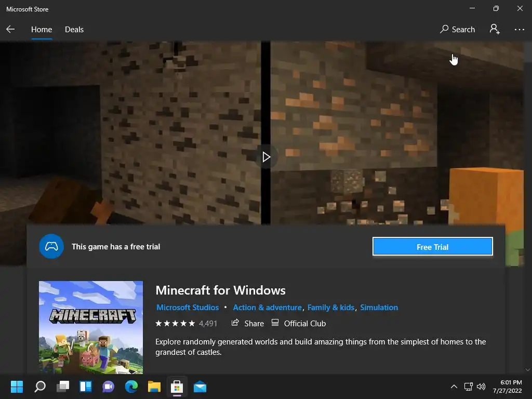Viewport: 532px width, 399px height.
Task: Start the Free Trial
Action: click(432, 247)
